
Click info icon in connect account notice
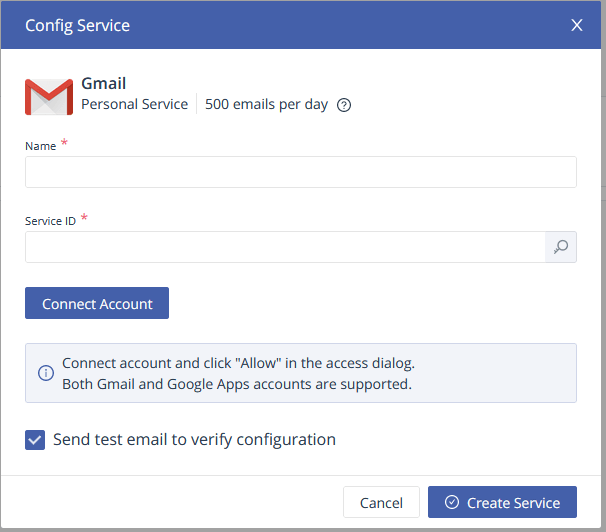click(x=46, y=373)
